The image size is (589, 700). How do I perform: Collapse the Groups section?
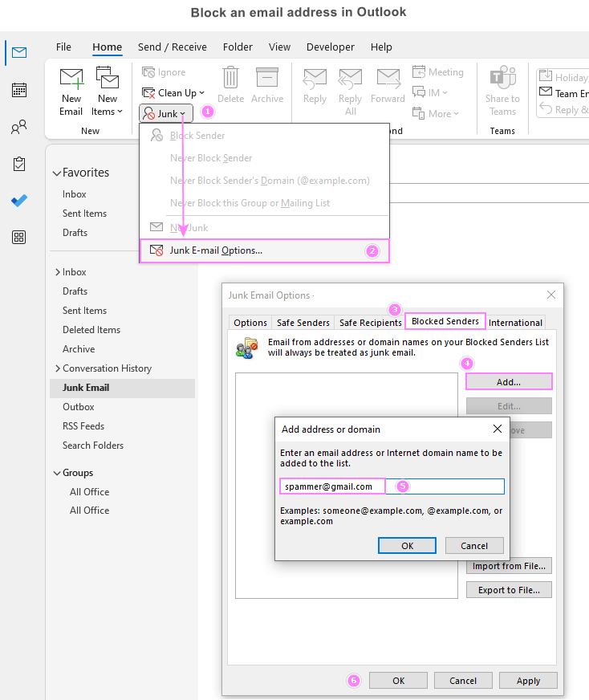[x=57, y=473]
